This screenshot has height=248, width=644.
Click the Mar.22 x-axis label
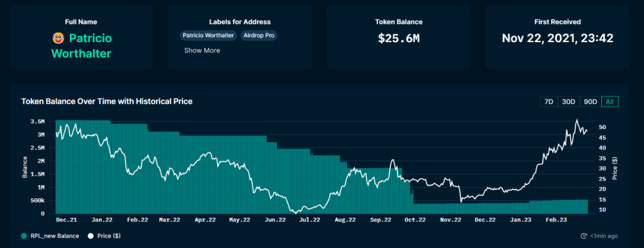pyautogui.click(x=170, y=220)
